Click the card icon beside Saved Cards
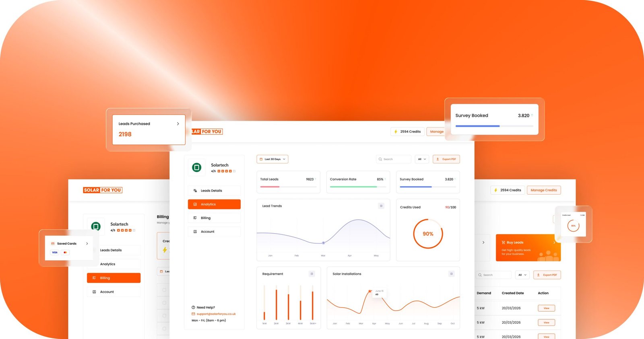The height and width of the screenshot is (339, 644). [x=53, y=244]
